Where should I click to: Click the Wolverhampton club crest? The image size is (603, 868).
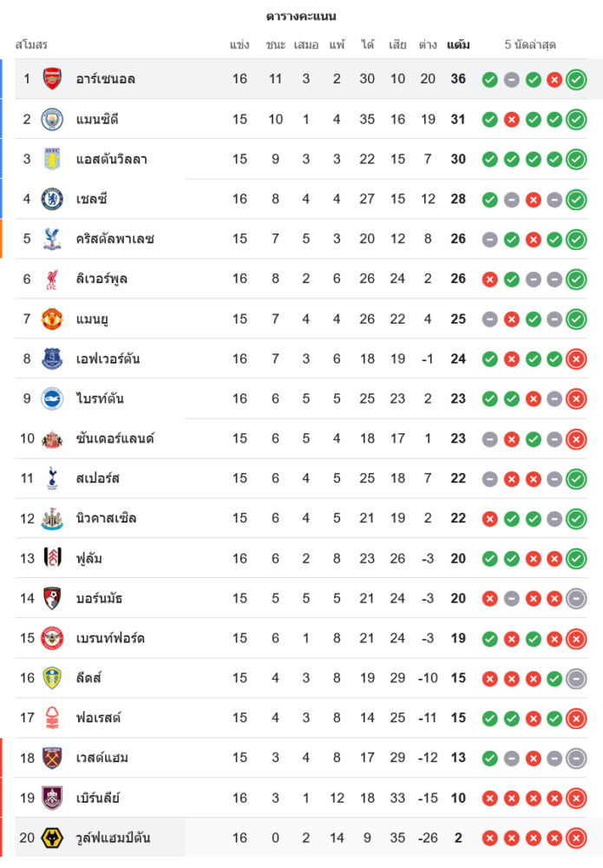52,838
